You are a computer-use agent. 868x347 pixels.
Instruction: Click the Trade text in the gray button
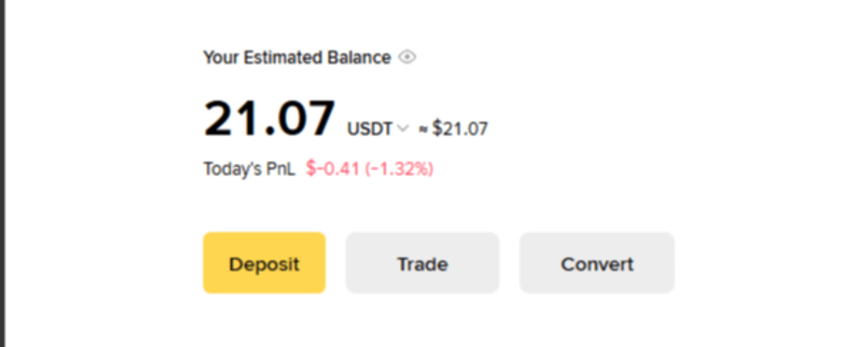[422, 264]
